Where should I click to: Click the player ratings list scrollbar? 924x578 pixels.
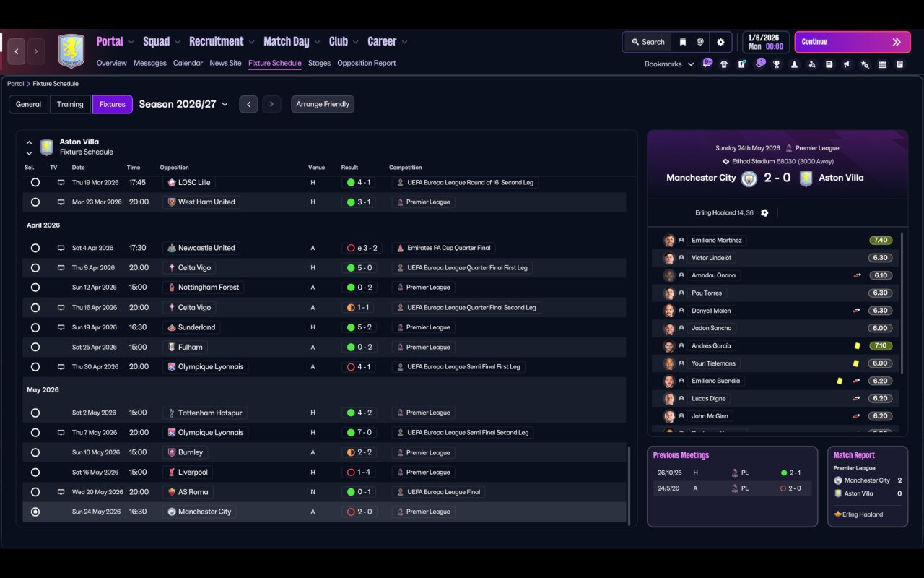[x=902, y=303]
